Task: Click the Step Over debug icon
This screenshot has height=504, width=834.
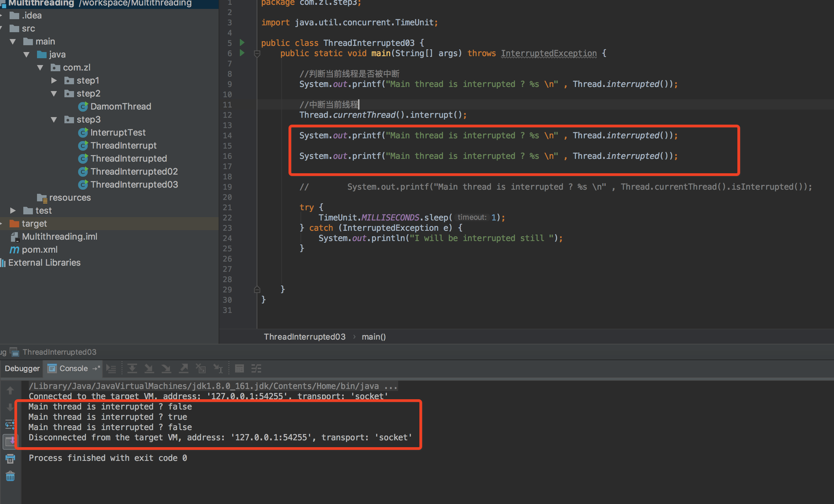Action: point(132,368)
